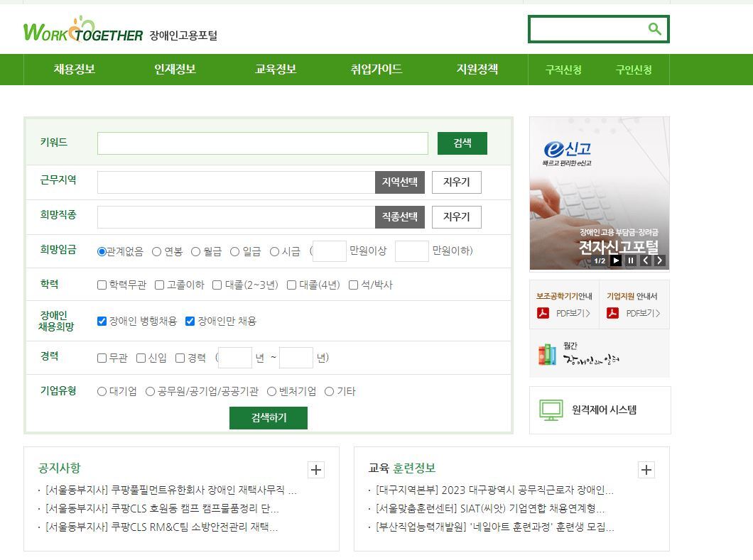
Task: Go to previous banner slide
Action: (x=646, y=260)
